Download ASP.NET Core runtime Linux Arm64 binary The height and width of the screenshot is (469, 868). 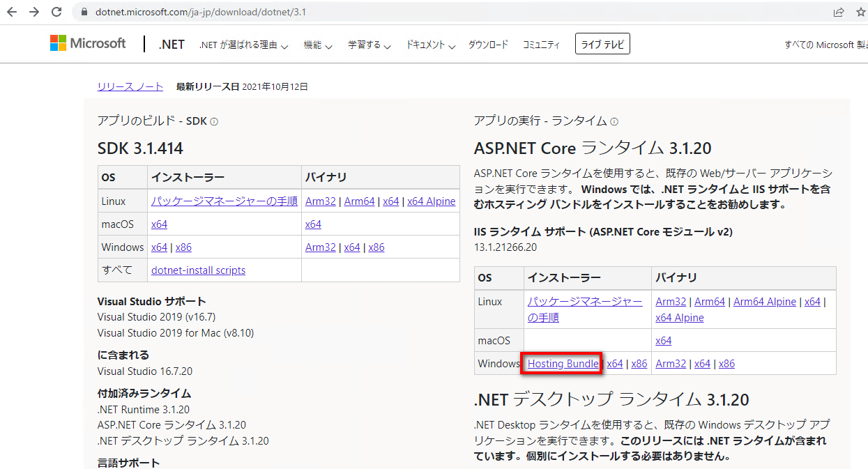coord(710,302)
